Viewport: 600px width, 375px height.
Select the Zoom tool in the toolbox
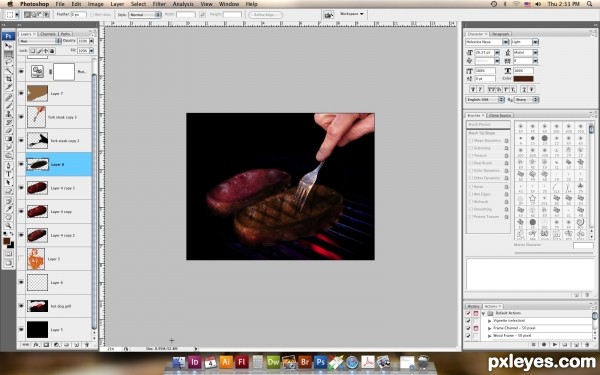(8, 225)
